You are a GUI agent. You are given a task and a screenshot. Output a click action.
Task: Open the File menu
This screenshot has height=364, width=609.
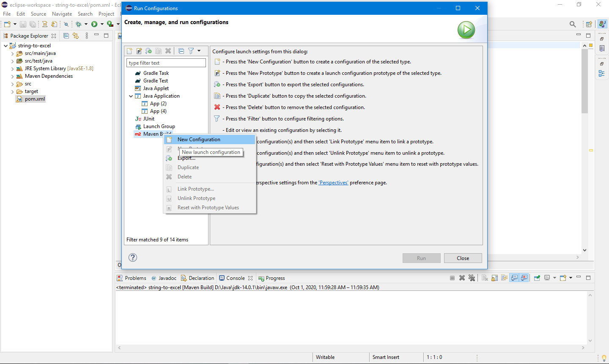pyautogui.click(x=7, y=14)
